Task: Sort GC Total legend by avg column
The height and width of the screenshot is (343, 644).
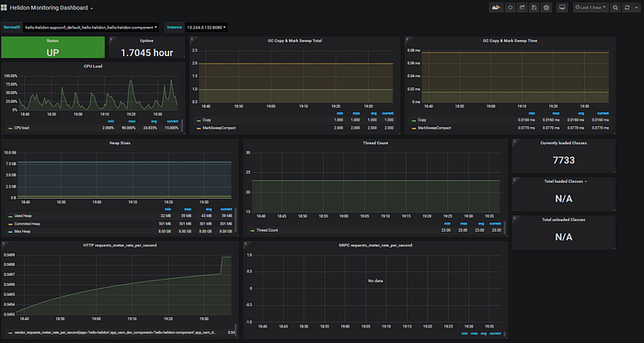Action: click(374, 114)
